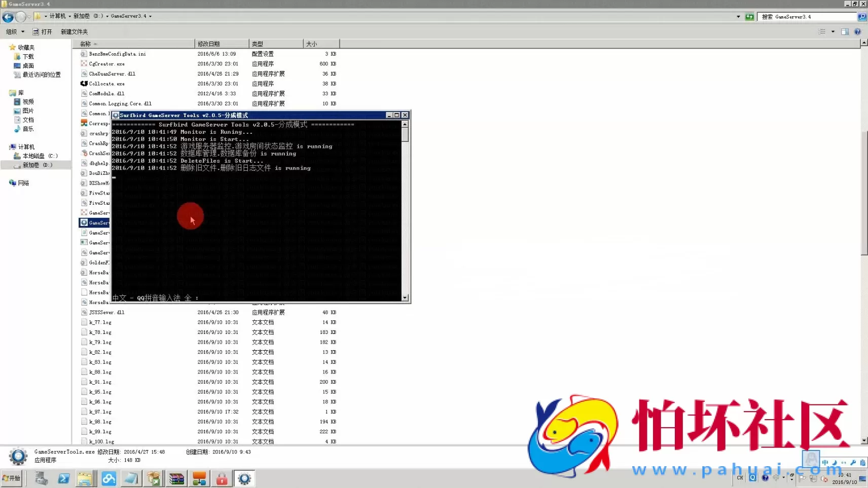The width and height of the screenshot is (868, 488).
Task: Click the blue cloud app taskbar icon
Action: pyautogui.click(x=108, y=478)
